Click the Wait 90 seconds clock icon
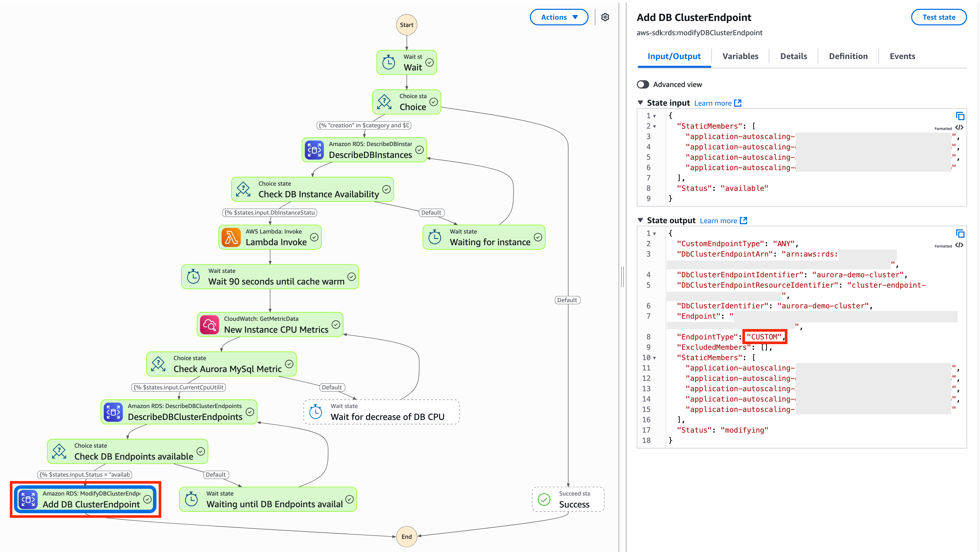 193,277
